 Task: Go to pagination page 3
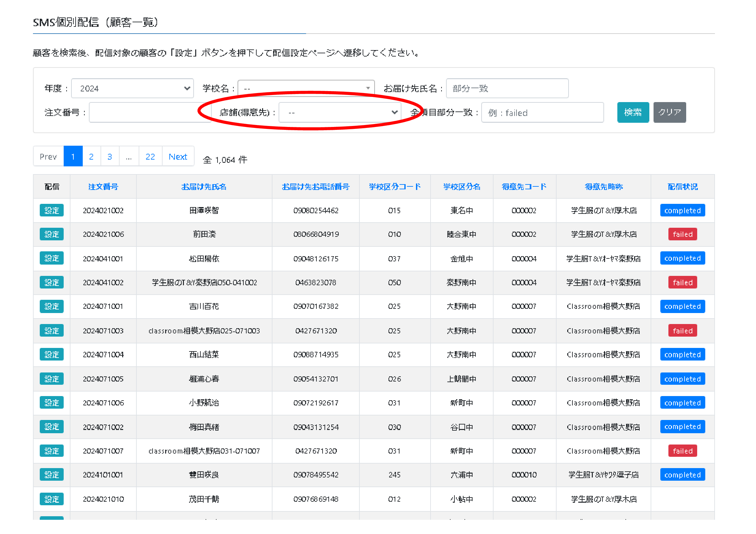coord(110,157)
